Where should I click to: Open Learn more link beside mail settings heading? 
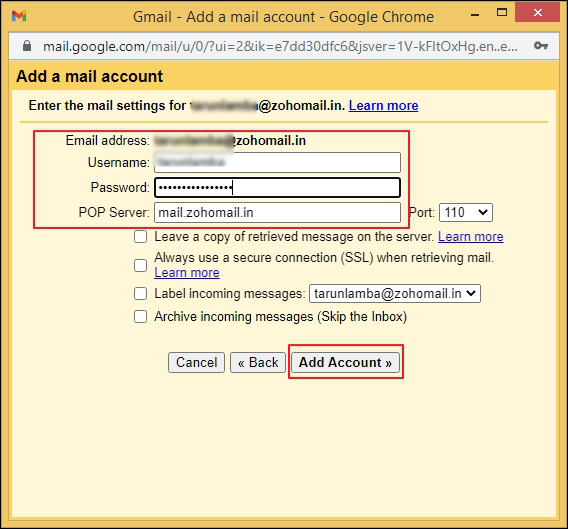tap(383, 105)
